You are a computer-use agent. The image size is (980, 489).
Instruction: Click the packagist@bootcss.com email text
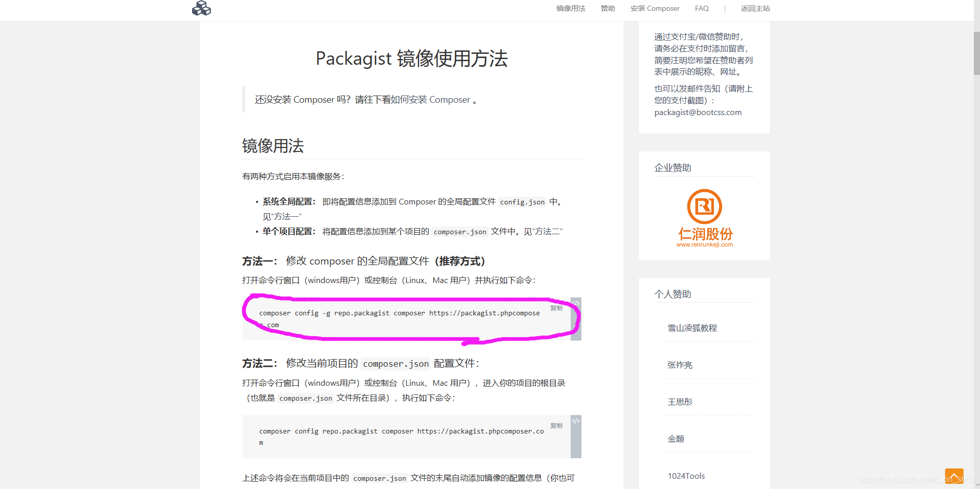698,112
